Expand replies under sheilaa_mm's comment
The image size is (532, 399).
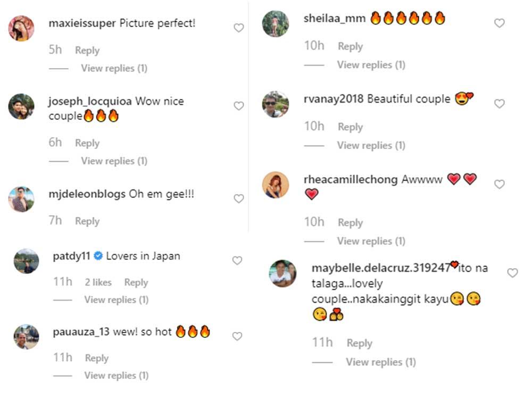pos(371,65)
